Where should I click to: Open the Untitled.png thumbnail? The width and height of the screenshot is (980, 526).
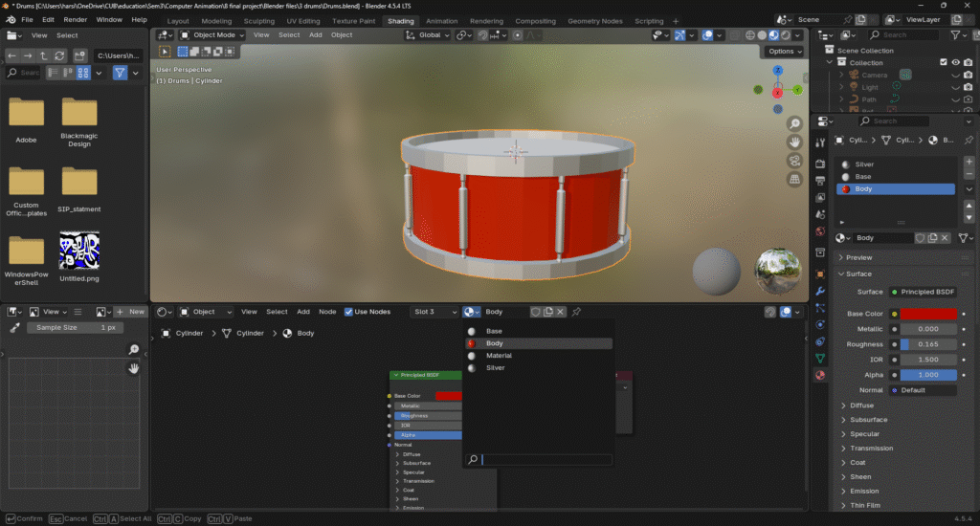pos(79,252)
